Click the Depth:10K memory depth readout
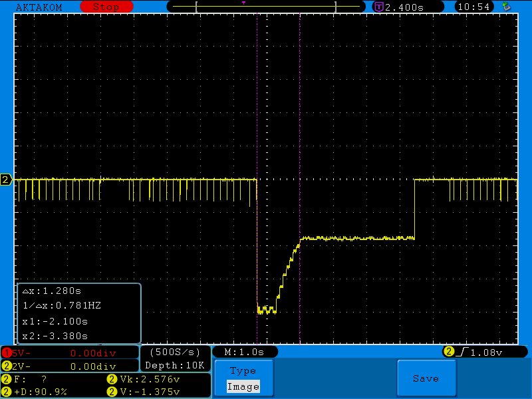This screenshot has width=532, height=399. (x=175, y=365)
